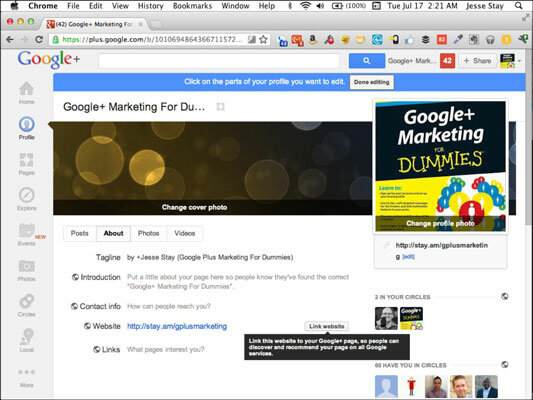
Task: Click the Amazon extension icon
Action: [313, 40]
